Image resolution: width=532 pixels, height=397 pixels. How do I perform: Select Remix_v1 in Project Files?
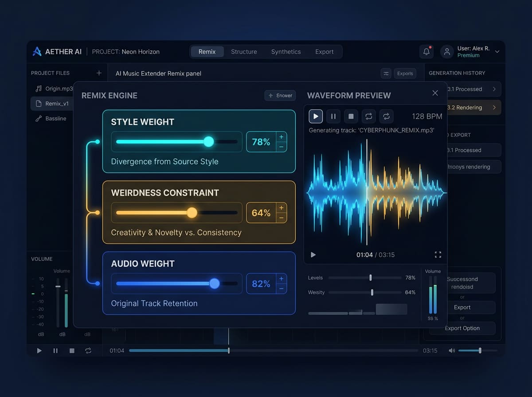point(57,103)
